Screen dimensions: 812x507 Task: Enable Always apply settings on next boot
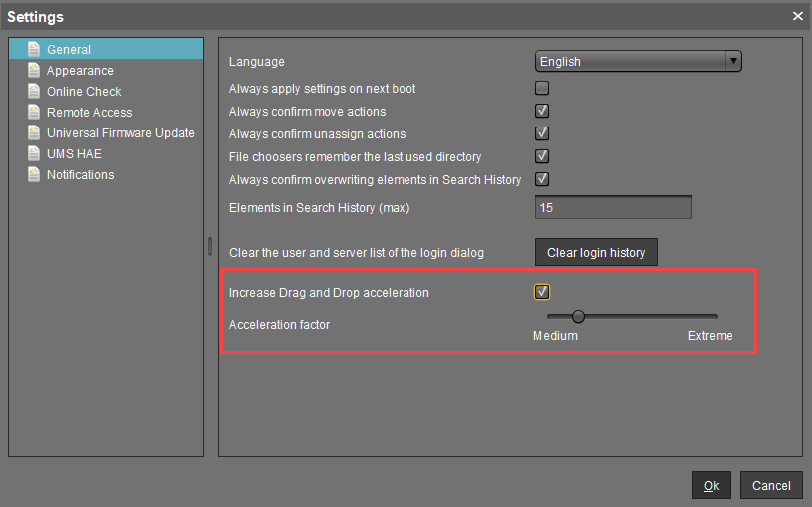542,89
